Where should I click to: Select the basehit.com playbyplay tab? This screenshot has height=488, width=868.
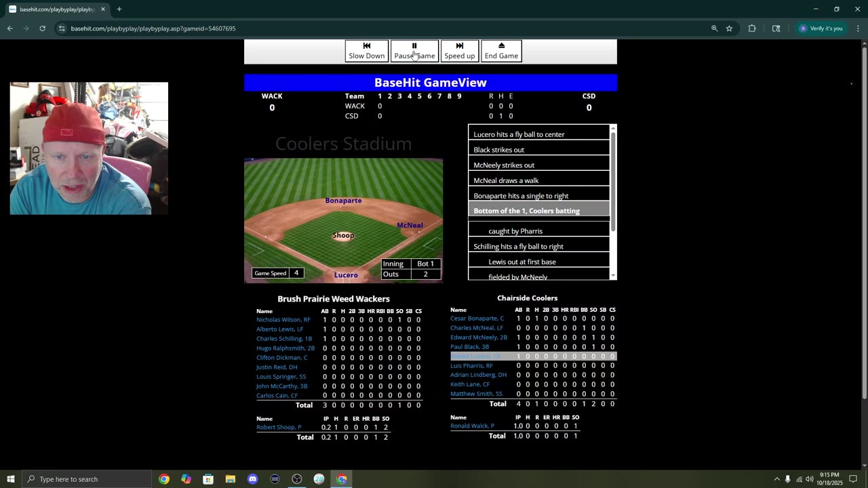pos(57,9)
